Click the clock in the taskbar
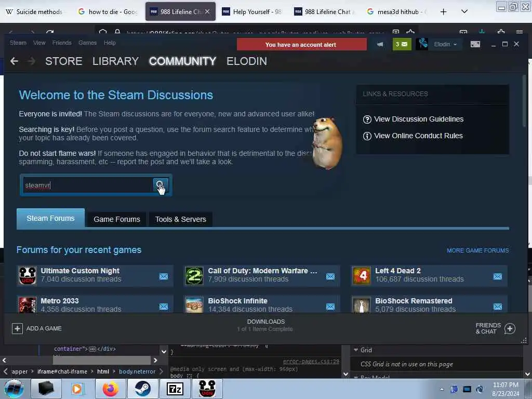Image resolution: width=532 pixels, height=399 pixels. click(x=505, y=389)
